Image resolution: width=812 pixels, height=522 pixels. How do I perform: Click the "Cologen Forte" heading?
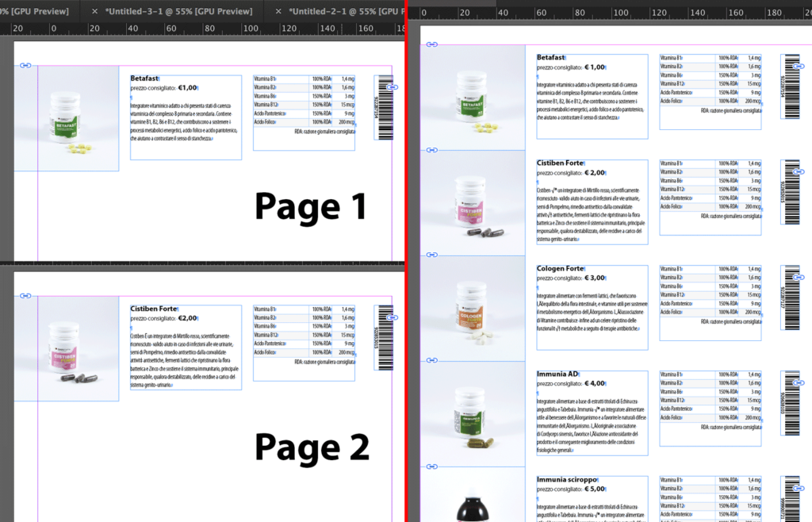coord(560,268)
